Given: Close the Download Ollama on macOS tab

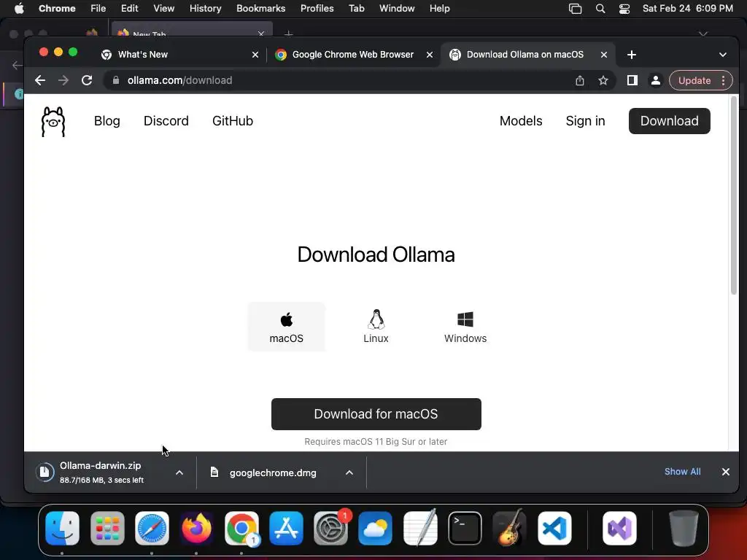Looking at the screenshot, I should [604, 55].
